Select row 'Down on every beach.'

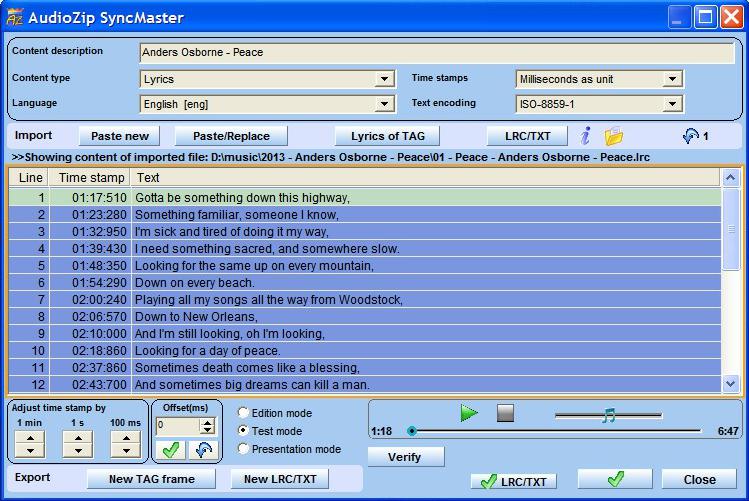click(x=365, y=283)
